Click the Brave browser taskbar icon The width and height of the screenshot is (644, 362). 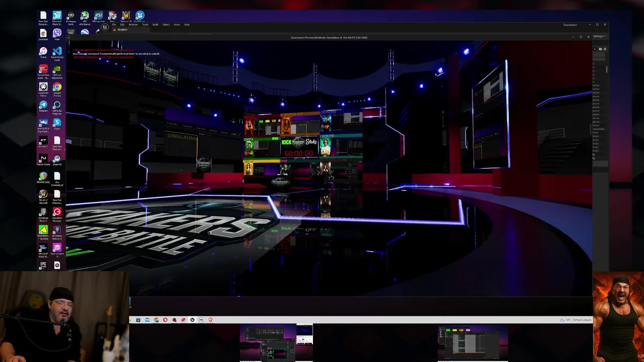[x=210, y=320]
